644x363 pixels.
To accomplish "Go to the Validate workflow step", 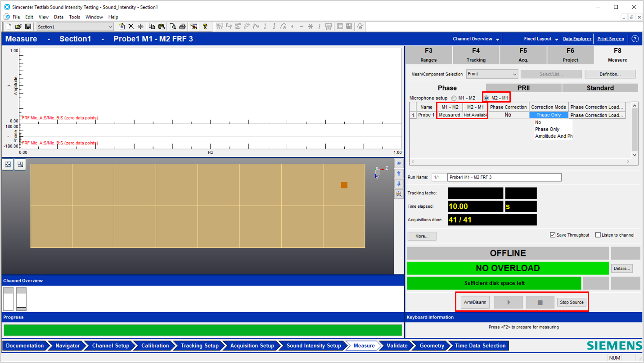I will pyautogui.click(x=397, y=345).
